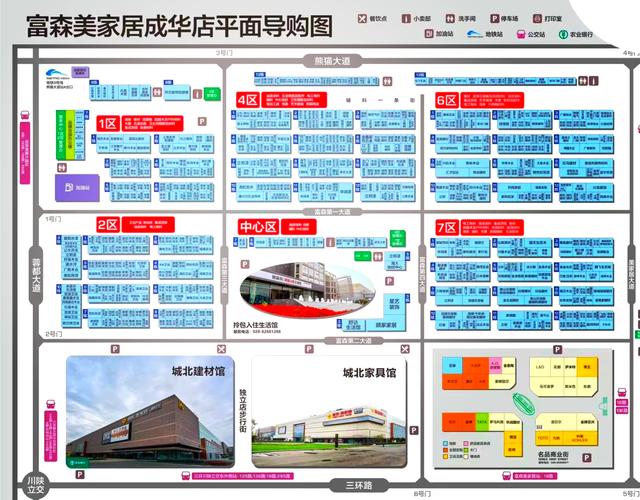
Task: Click the restroom icon in zone 1 top row
Action: [158, 93]
